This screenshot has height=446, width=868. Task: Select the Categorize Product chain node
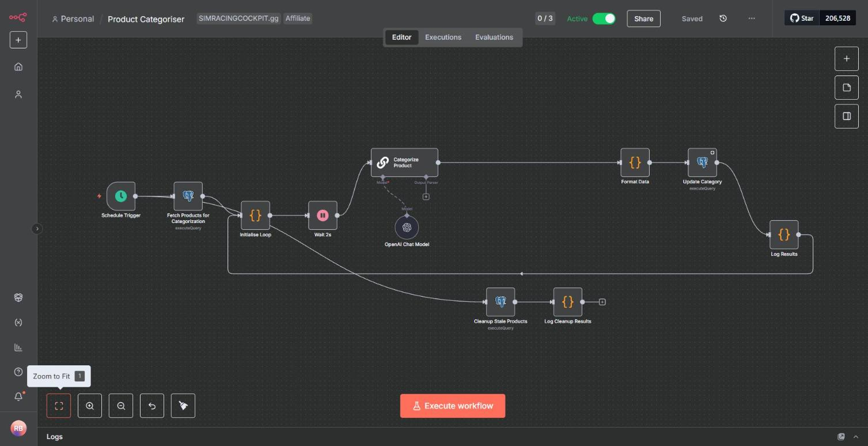click(404, 162)
